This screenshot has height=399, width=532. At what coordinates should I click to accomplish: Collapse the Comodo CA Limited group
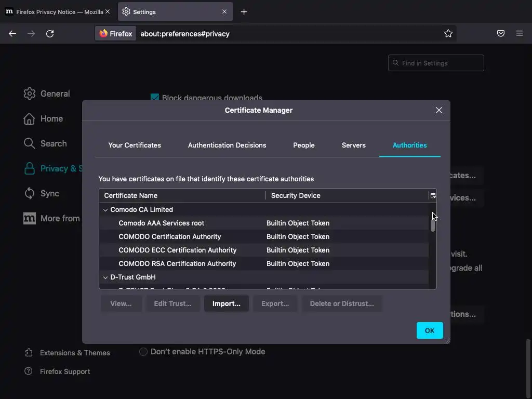[105, 210]
